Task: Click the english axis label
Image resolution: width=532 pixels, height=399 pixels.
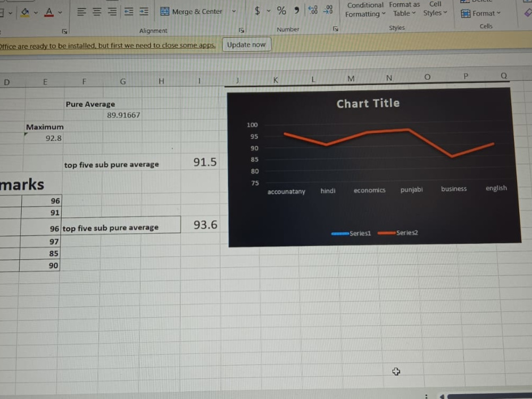Action: [496, 188]
